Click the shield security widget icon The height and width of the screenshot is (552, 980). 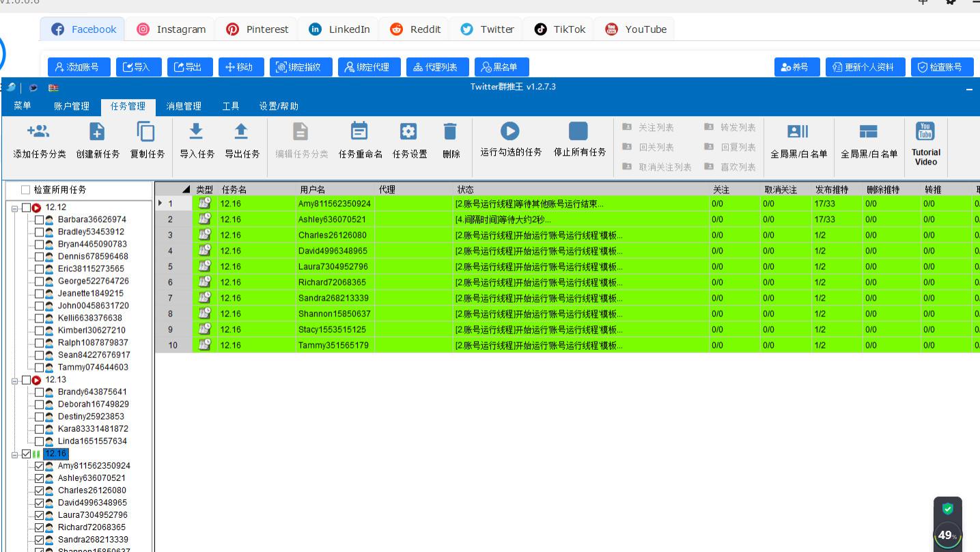coord(947,508)
